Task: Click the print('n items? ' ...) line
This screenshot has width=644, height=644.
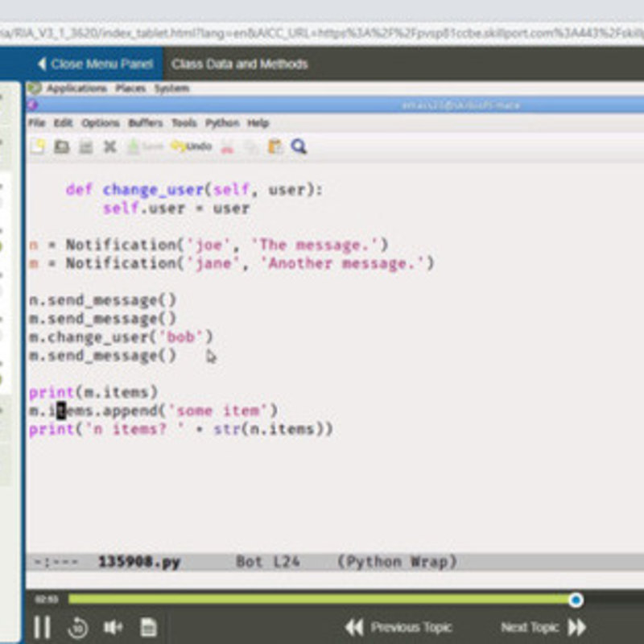Action: (x=180, y=429)
